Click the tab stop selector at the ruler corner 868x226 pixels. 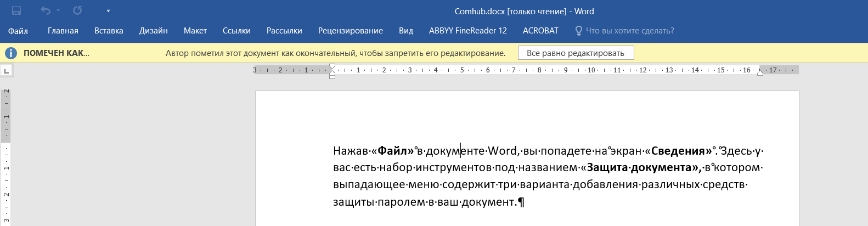point(7,71)
